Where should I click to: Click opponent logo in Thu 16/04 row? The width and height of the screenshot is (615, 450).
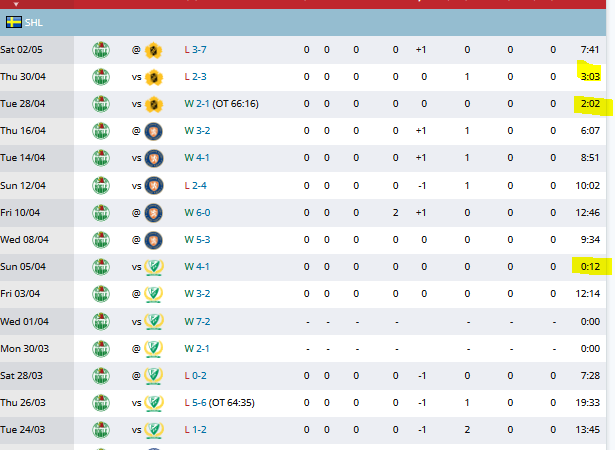pyautogui.click(x=154, y=131)
